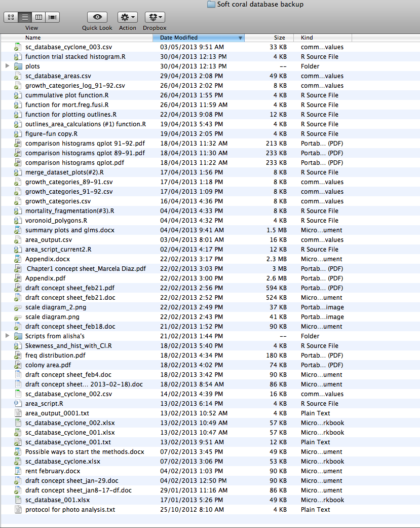This screenshot has height=528, width=420.
Task: Select the Scripts from alisha's folder icon
Action: click(18, 336)
